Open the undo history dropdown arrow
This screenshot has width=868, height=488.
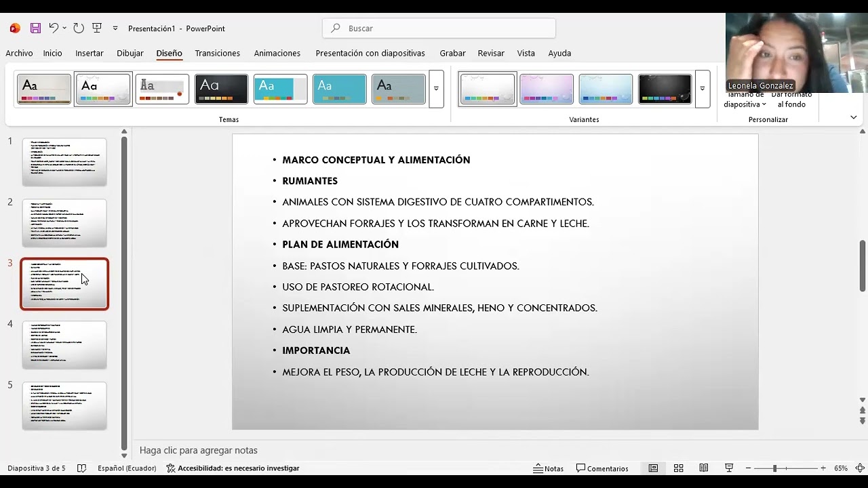(64, 28)
